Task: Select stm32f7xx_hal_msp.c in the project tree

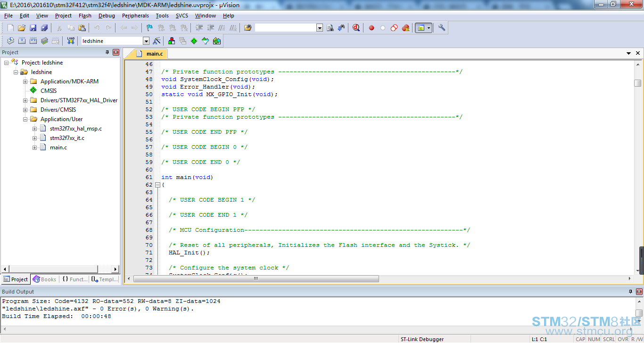Action: pyautogui.click(x=76, y=129)
